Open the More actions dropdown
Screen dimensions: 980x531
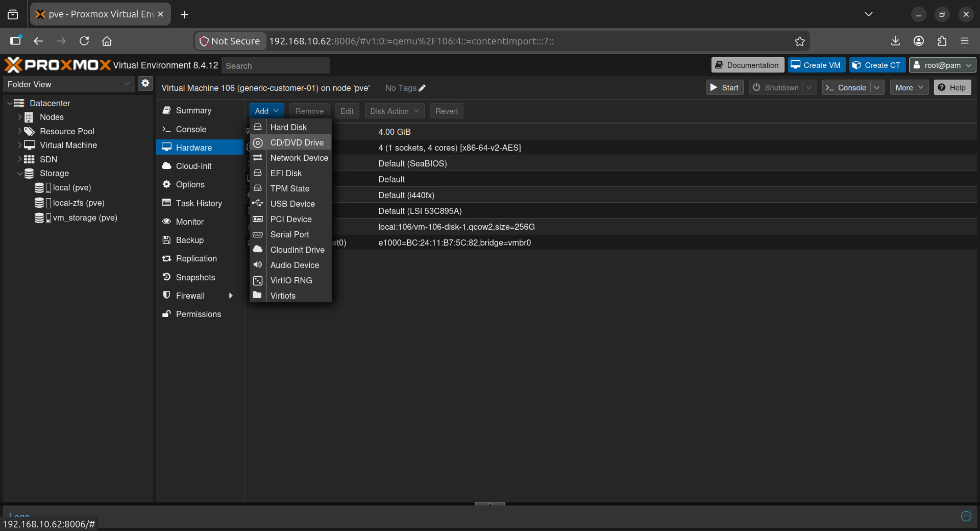(x=909, y=87)
